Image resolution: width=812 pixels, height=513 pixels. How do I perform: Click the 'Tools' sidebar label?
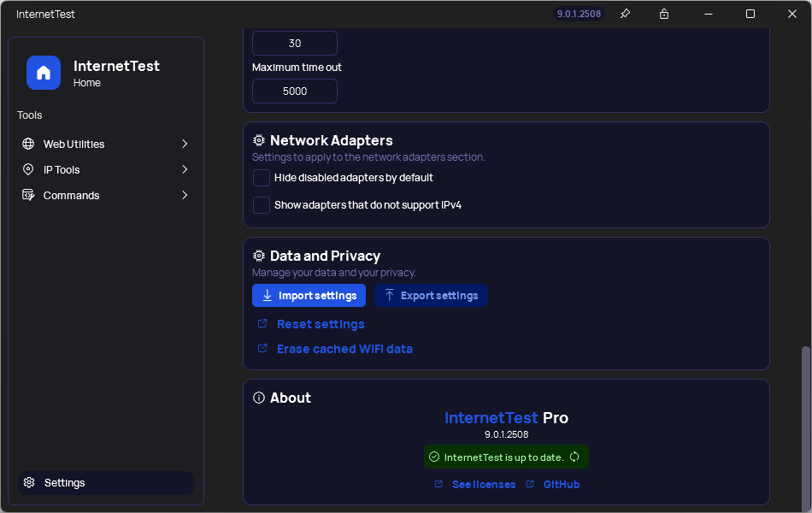click(x=30, y=115)
